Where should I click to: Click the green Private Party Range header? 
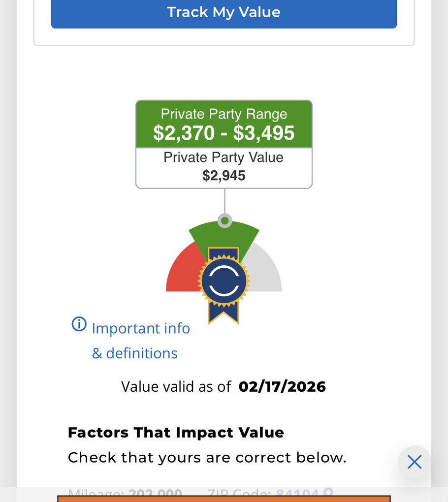pos(224,114)
